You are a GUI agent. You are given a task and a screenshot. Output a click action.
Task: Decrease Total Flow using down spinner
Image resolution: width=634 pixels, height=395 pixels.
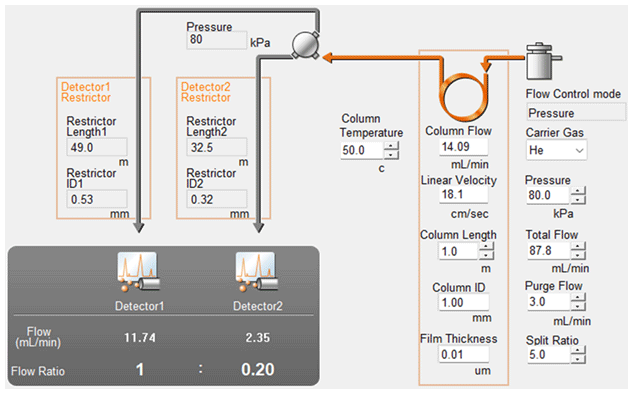(578, 255)
